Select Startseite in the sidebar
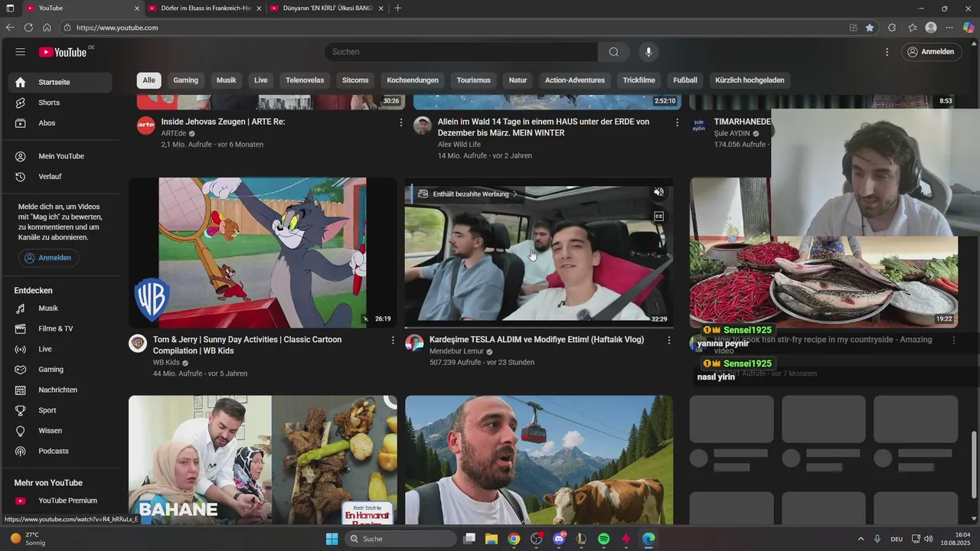 pos(60,82)
